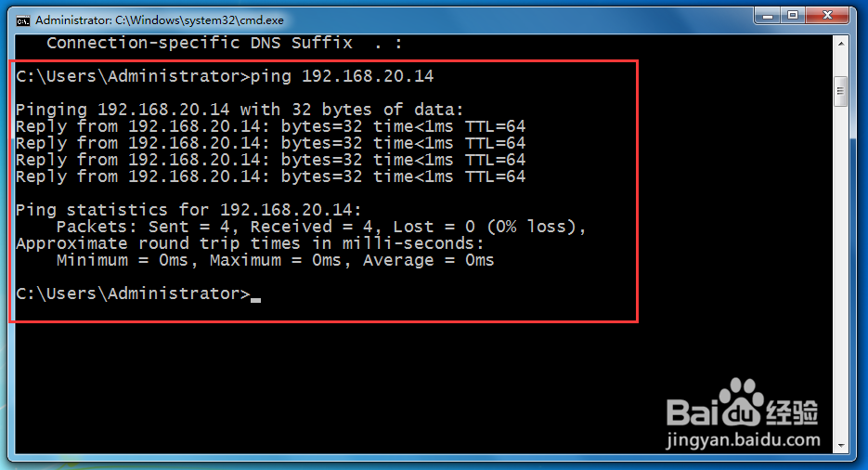The width and height of the screenshot is (868, 470).
Task: Click the 'Ping statistics for 192.168.20.14' line
Action: pos(188,210)
